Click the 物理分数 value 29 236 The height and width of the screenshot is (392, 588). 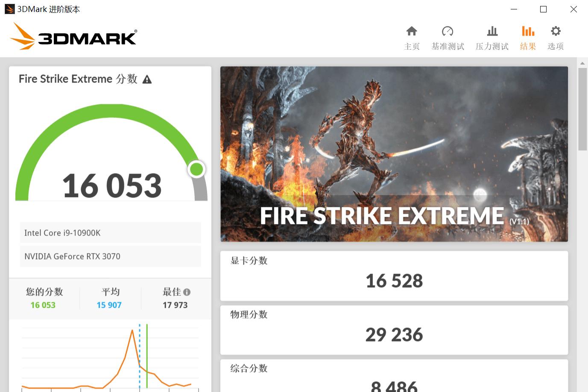click(x=394, y=335)
